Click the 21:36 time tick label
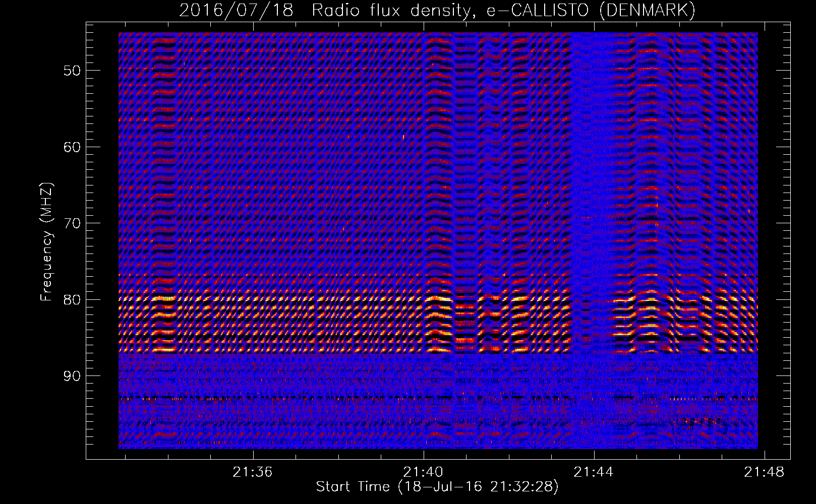Screen dimensions: 816x504 pyautogui.click(x=253, y=472)
